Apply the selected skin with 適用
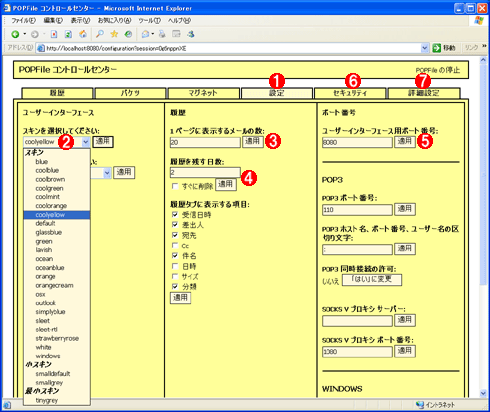 [x=103, y=142]
